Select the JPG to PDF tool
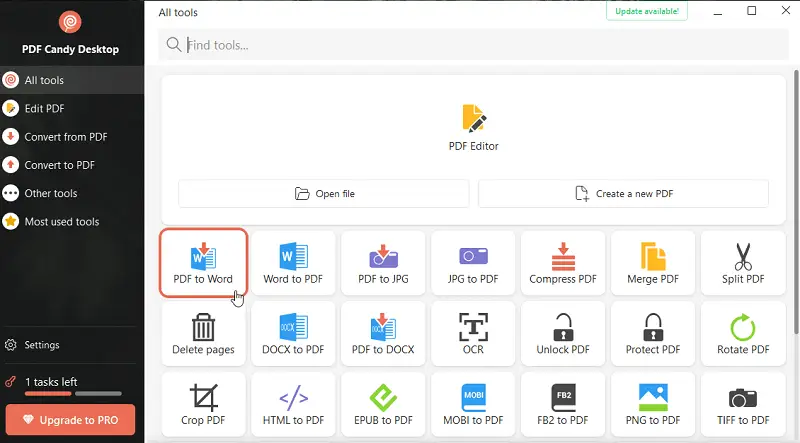 473,263
